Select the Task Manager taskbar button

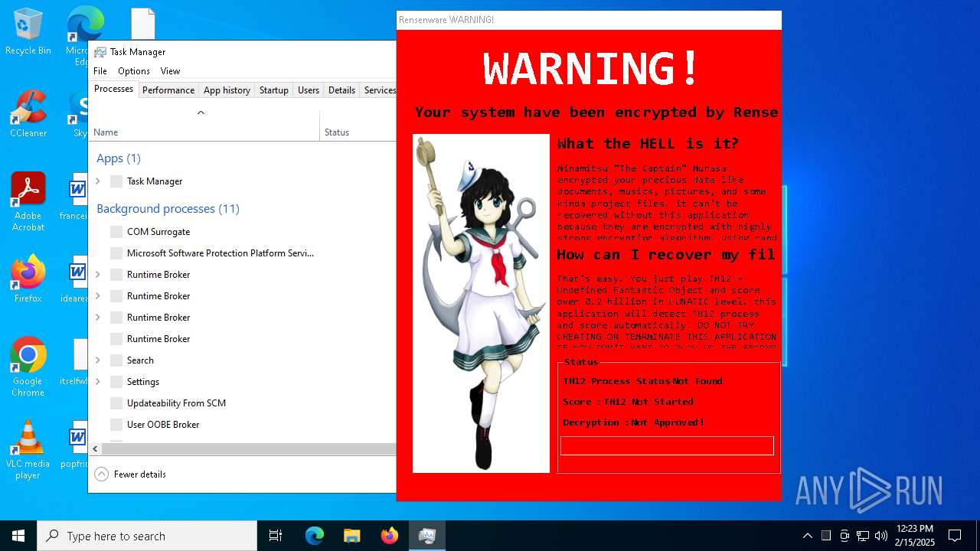426,536
